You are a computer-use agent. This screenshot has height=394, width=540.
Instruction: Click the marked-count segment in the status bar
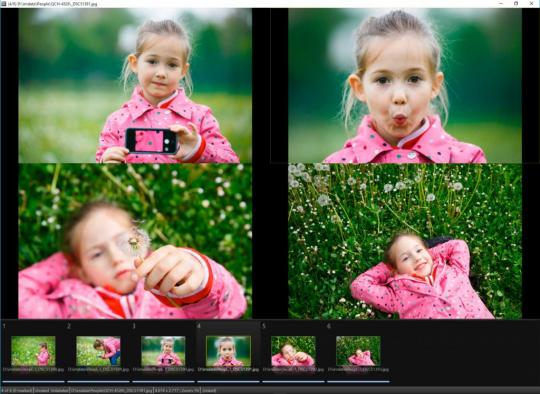[17, 391]
